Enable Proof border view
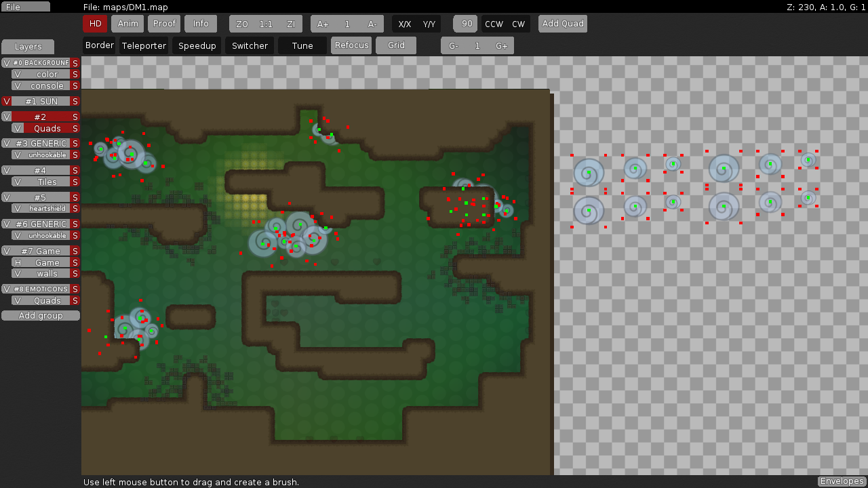The width and height of the screenshot is (868, 488). click(164, 24)
